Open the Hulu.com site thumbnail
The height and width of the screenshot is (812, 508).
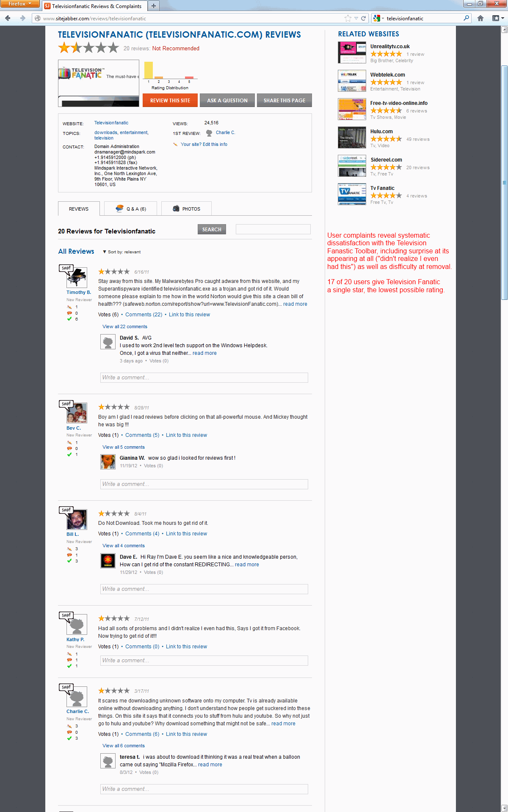(352, 137)
